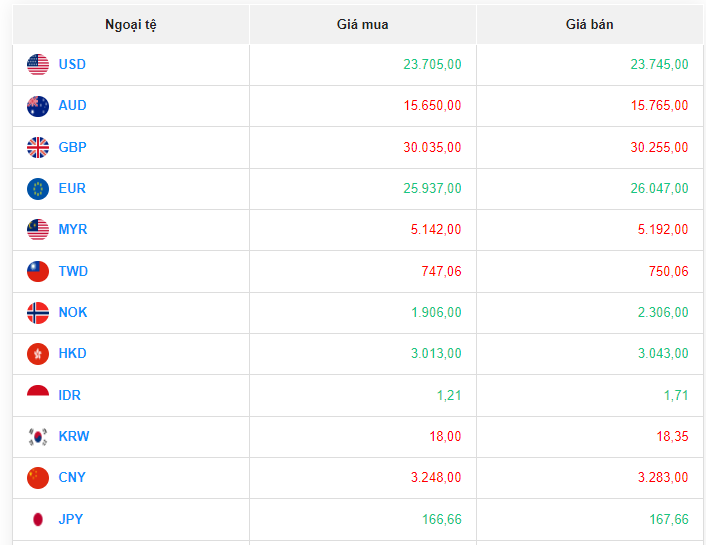Open the IDR currency link
Screen dimensions: 706x545
[x=70, y=395]
